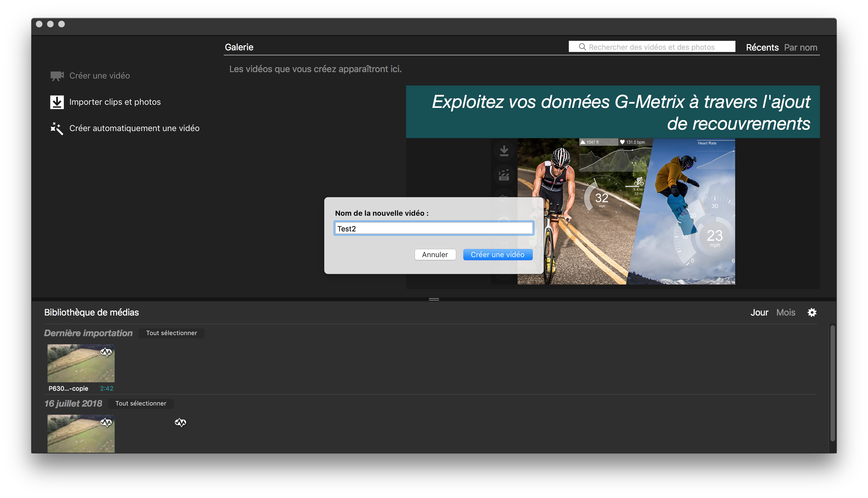Sort gallery by Récents
Viewport: 868px width, 498px height.
point(762,47)
